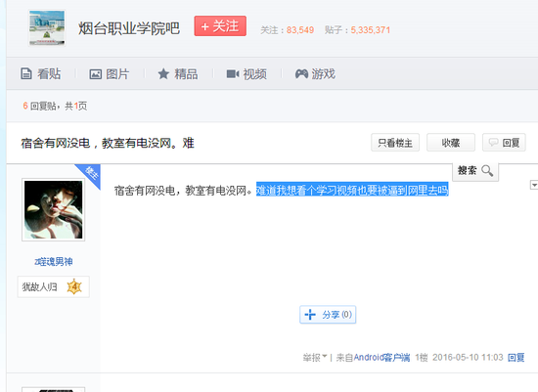Follow the forum with +关注 button
The height and width of the screenshot is (392, 538).
pyautogui.click(x=220, y=26)
